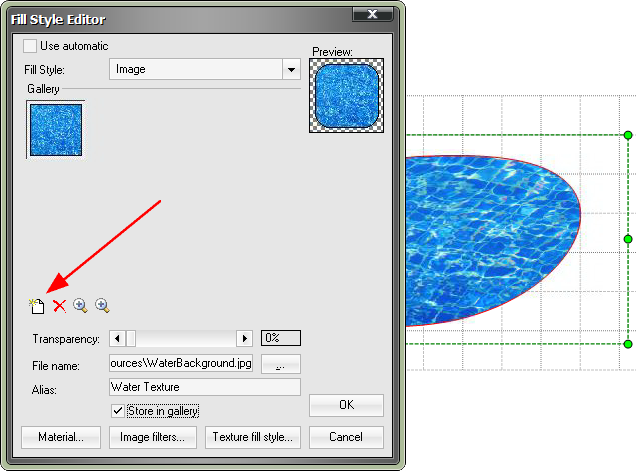Screen dimensions: 636x471
Task: Browse for file with ellipsis button
Action: point(281,363)
